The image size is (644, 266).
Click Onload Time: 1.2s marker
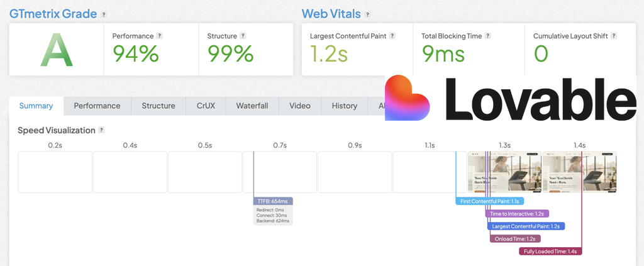515,238
